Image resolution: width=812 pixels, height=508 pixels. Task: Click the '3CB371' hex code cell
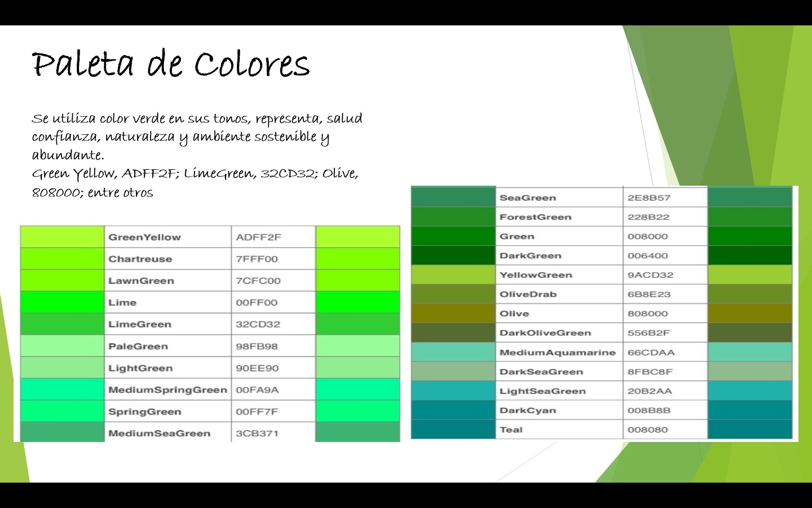(273, 432)
